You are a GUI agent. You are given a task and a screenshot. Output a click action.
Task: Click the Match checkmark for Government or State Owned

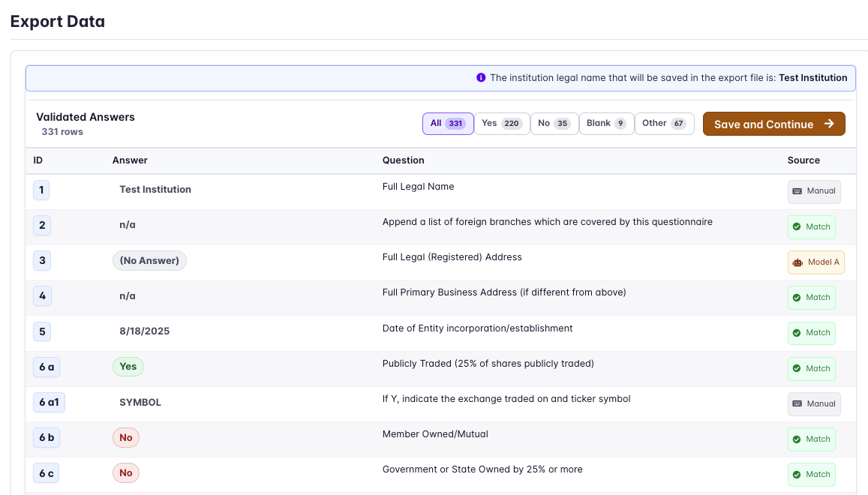(x=798, y=474)
